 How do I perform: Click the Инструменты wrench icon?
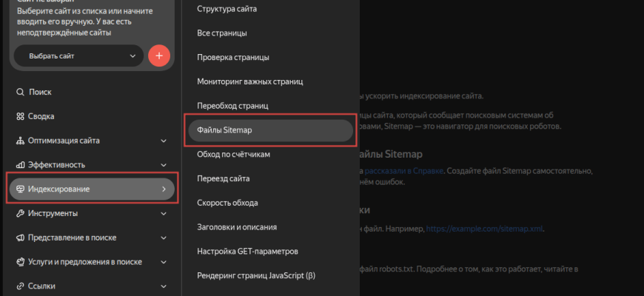19,213
